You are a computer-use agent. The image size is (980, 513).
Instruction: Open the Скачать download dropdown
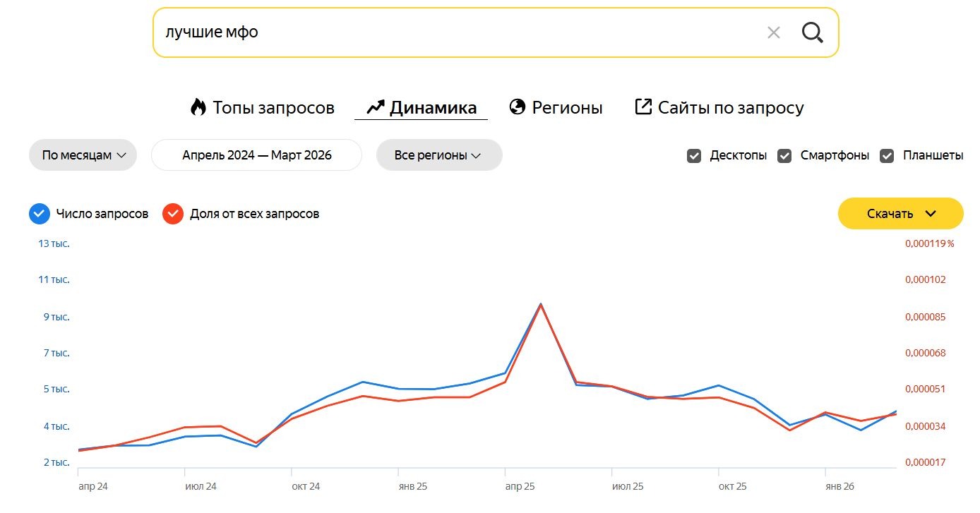point(900,214)
